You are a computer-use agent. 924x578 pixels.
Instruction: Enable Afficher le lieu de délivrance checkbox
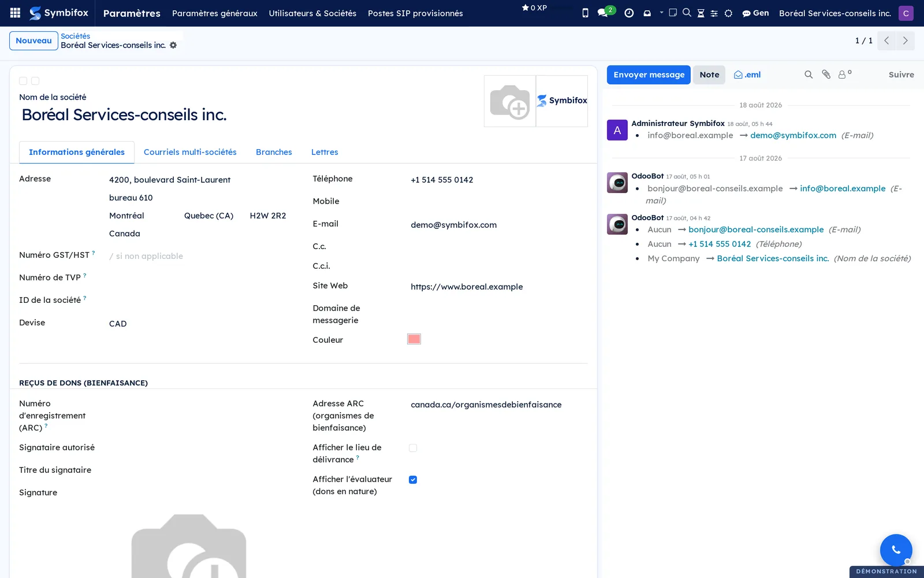pos(413,448)
